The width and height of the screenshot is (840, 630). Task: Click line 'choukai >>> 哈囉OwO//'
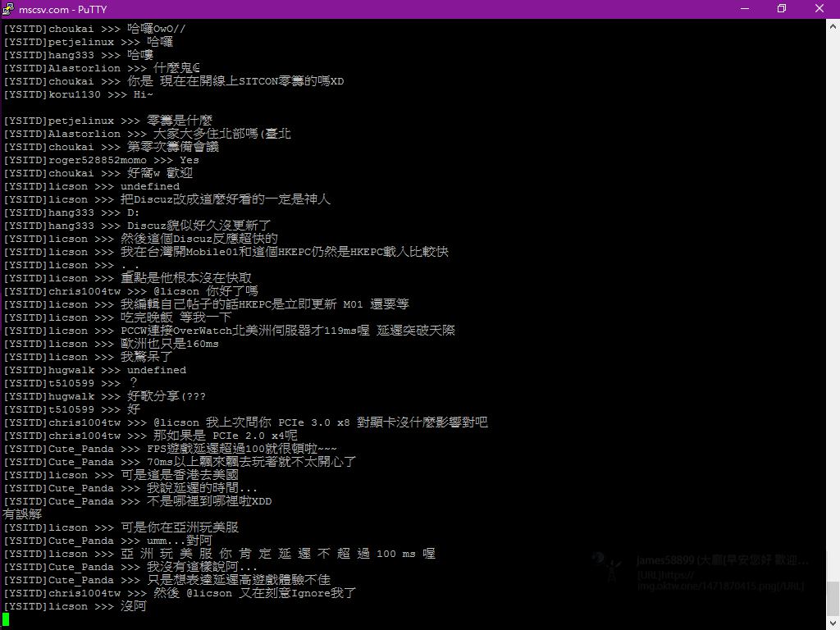pos(94,29)
